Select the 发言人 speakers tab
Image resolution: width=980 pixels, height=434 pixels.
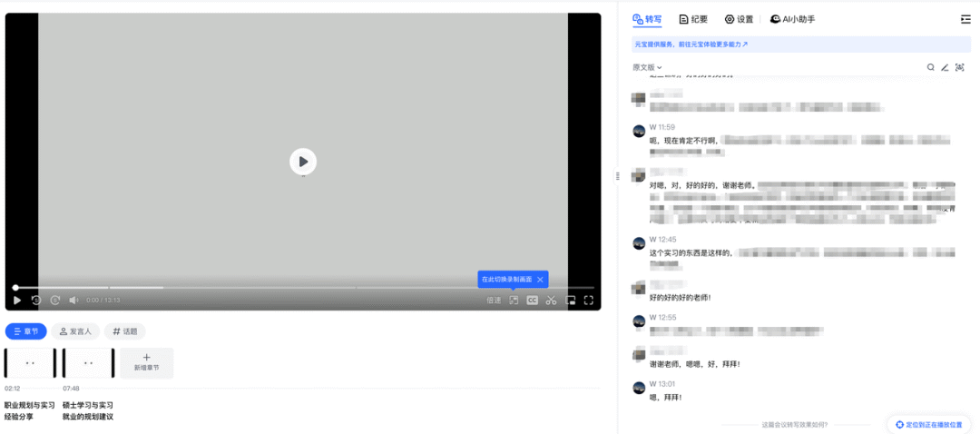coord(75,331)
